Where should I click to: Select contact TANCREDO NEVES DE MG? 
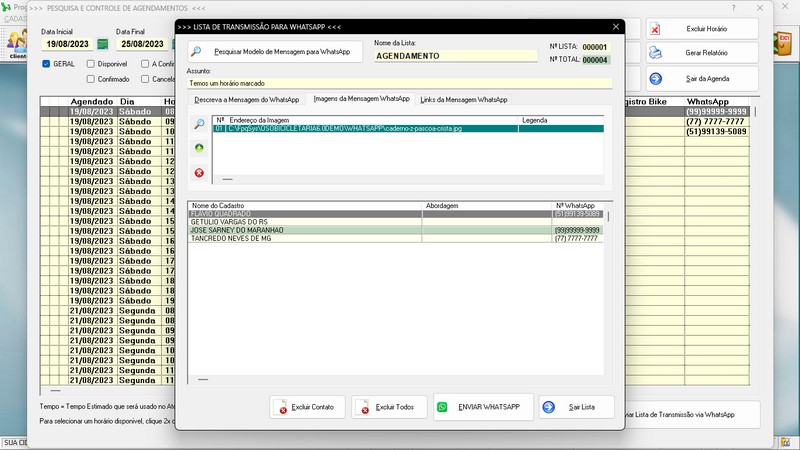(x=395, y=238)
